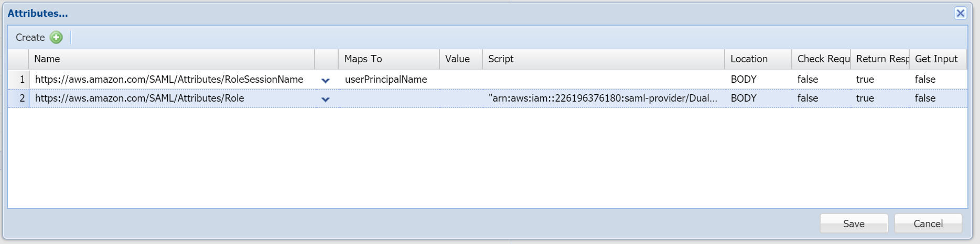Toggle Get Input false in row 1
The width and height of the screenshot is (980, 244).
click(x=925, y=80)
